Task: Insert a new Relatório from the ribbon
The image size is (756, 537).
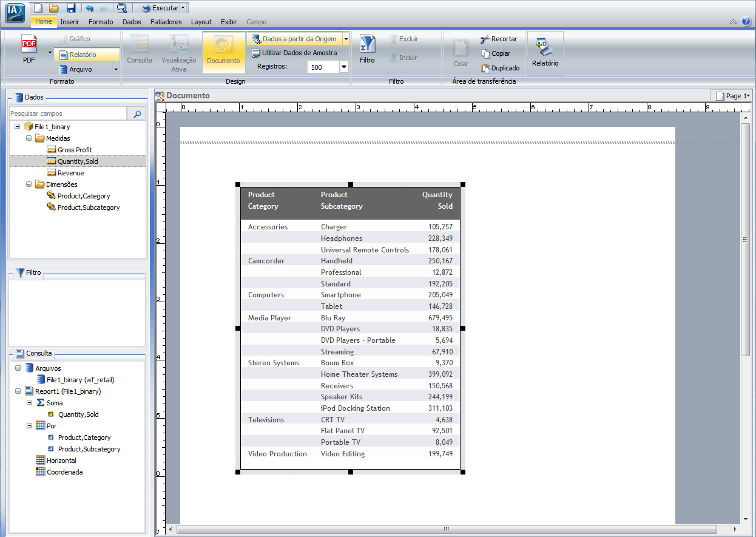Action: (x=545, y=52)
